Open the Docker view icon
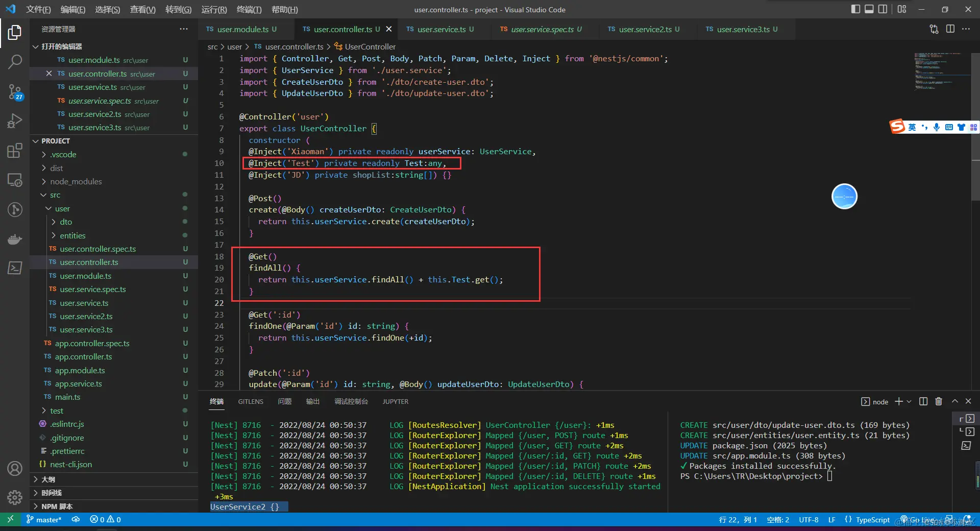The height and width of the screenshot is (531, 980). click(15, 239)
